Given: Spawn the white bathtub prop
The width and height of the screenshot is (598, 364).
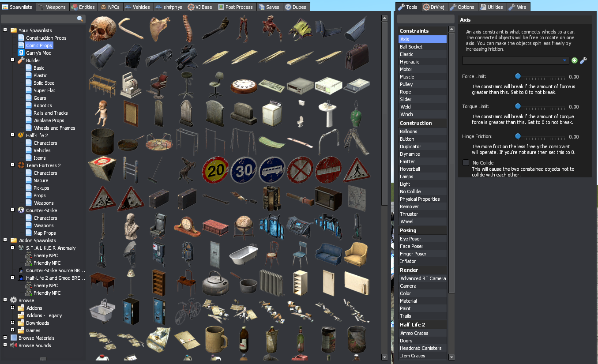Looking at the screenshot, I should [244, 255].
